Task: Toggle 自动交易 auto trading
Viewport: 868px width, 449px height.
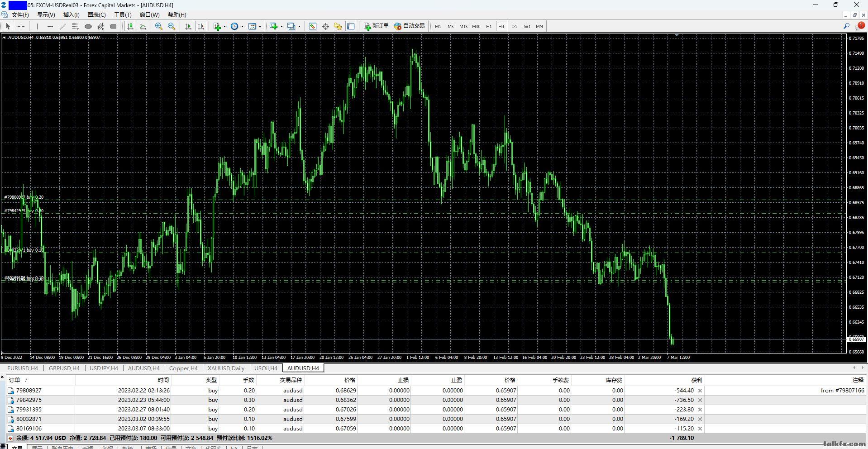Action: coord(410,26)
